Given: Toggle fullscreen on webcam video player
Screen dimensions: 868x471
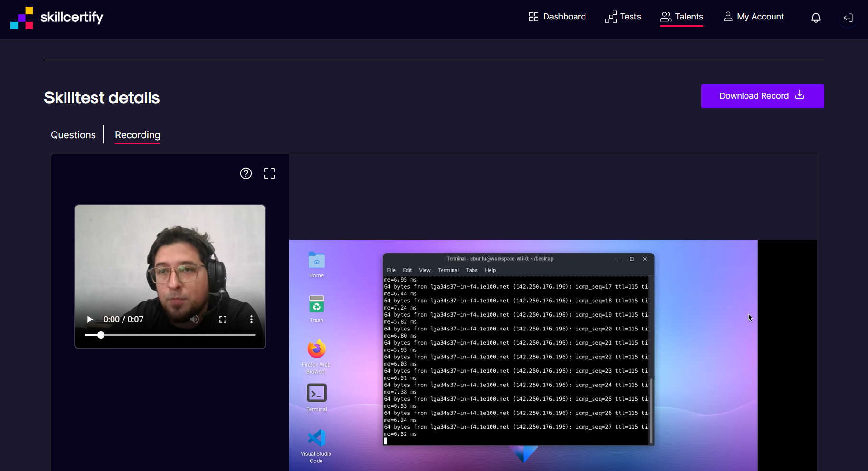Looking at the screenshot, I should (x=223, y=320).
